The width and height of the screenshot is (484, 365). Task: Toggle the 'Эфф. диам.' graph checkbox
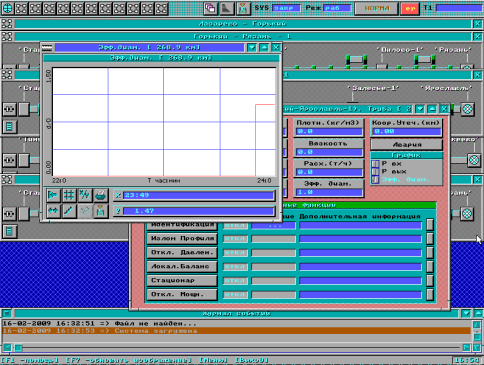click(x=375, y=180)
